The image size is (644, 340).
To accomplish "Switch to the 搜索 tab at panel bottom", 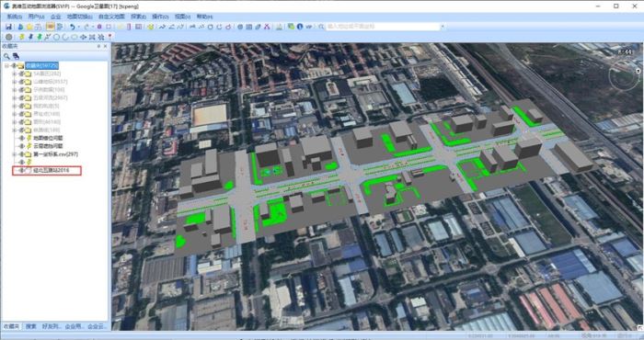I will [31, 326].
